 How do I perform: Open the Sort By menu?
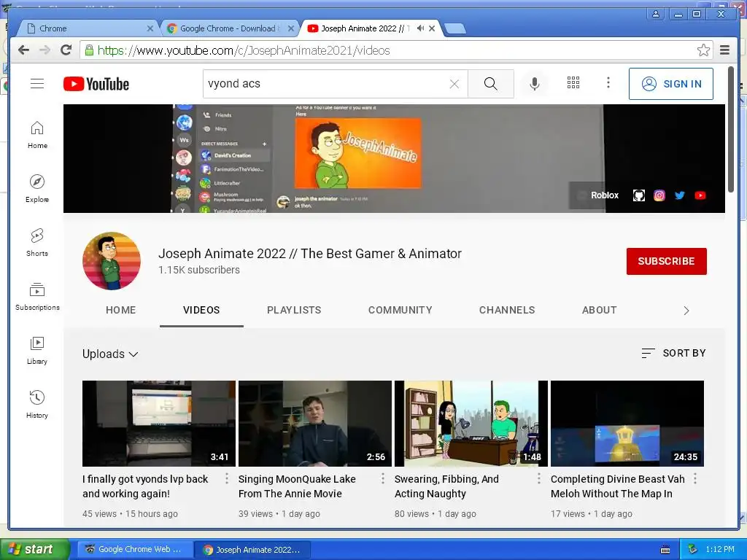673,353
